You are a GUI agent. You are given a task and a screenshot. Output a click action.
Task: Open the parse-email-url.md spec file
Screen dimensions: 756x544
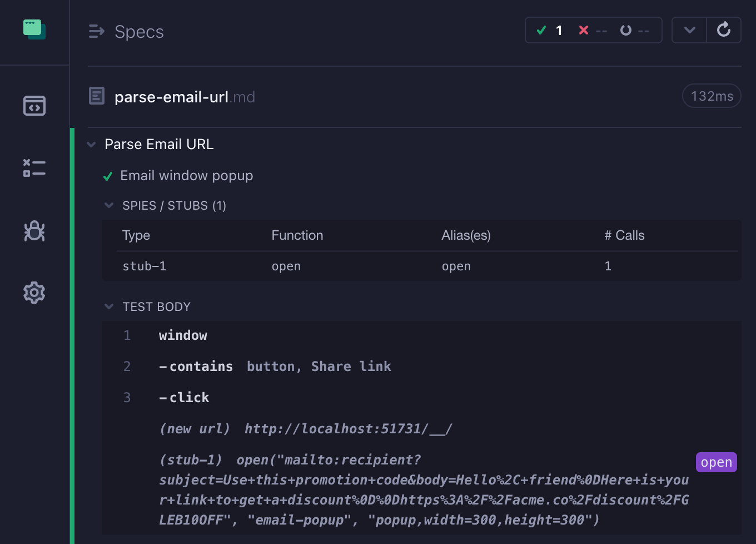point(185,97)
